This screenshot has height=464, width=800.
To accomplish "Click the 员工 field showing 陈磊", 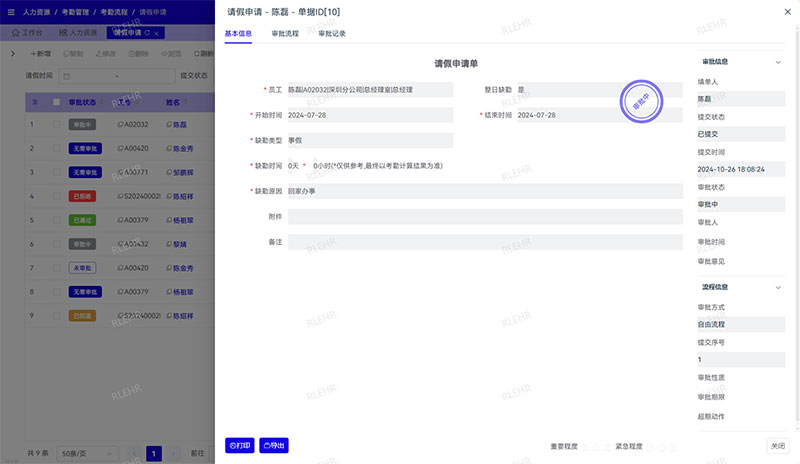I will tap(370, 90).
